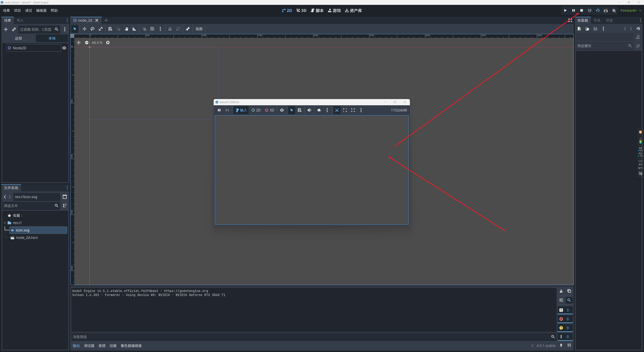
Task: Select the Scale mode tool
Action: (x=100, y=29)
